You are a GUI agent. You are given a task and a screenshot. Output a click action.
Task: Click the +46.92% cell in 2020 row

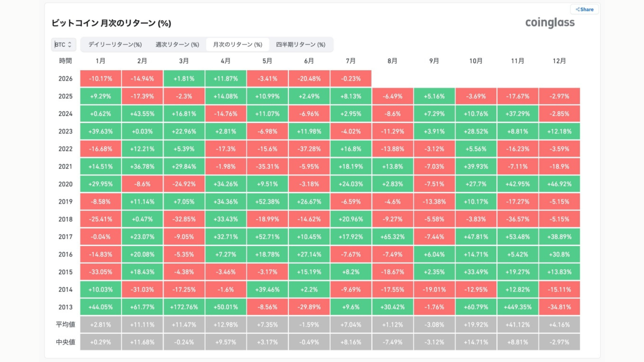559,184
